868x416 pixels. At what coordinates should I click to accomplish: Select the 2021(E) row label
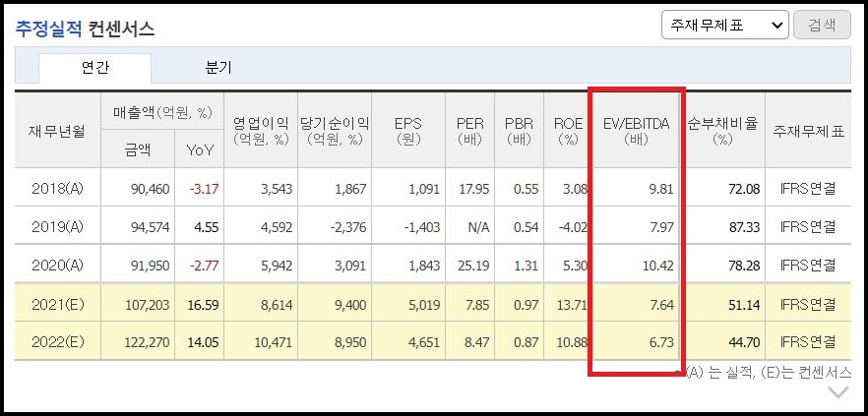point(57,304)
